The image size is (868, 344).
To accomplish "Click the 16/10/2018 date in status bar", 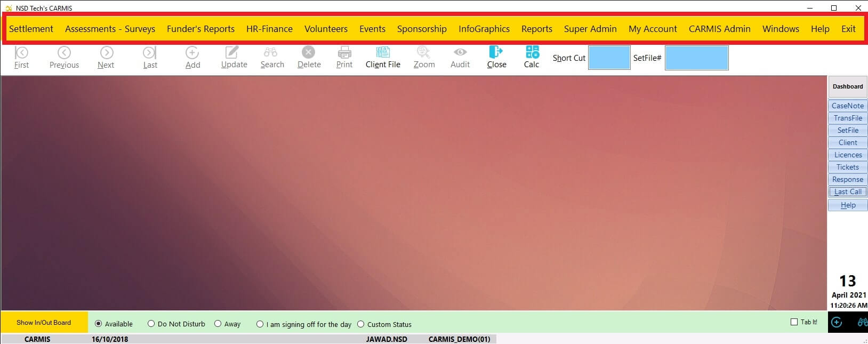I will tap(110, 339).
